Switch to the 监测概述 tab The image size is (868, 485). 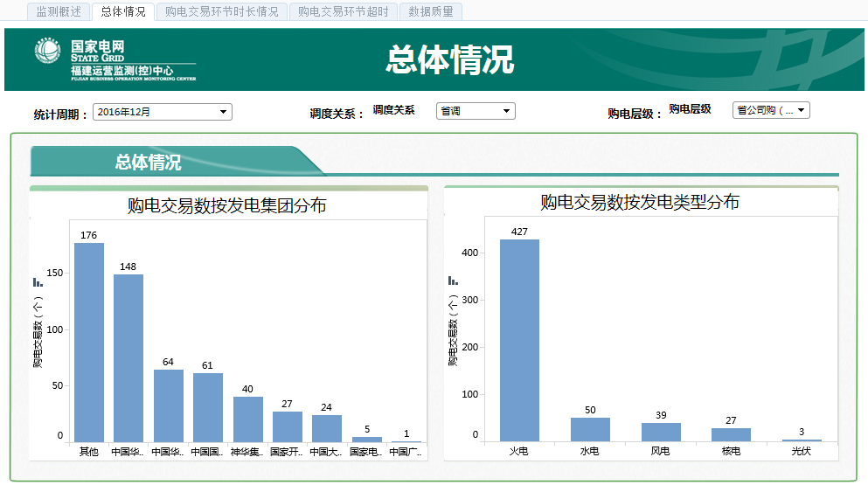59,12
